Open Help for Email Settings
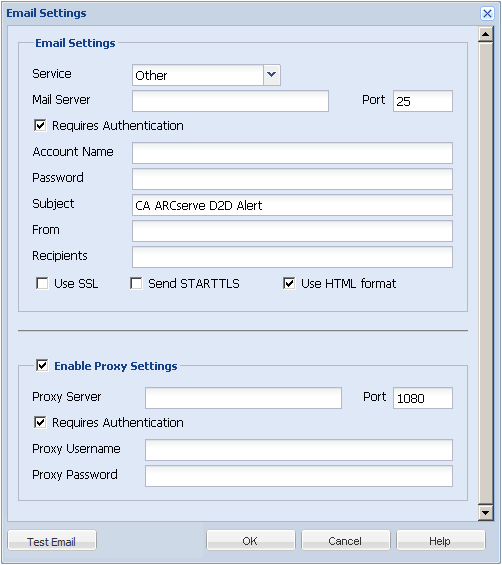Image resolution: width=502 pixels, height=565 pixels. tap(440, 540)
